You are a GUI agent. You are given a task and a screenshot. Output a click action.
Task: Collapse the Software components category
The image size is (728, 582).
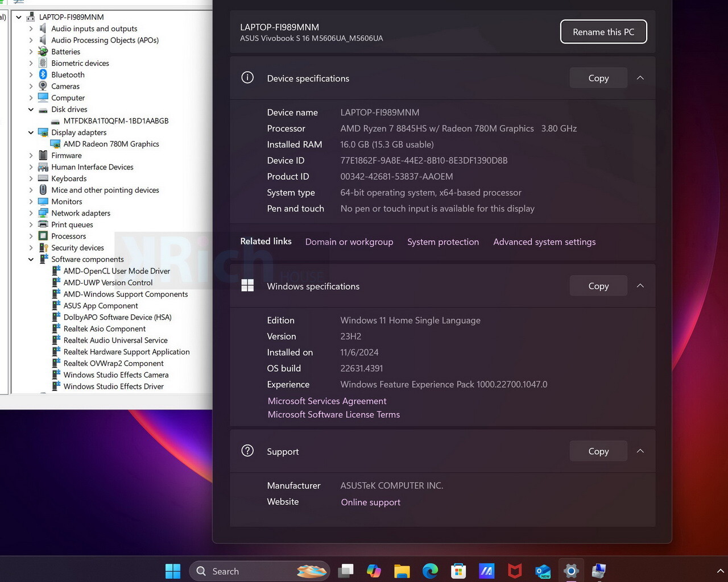[x=31, y=259]
